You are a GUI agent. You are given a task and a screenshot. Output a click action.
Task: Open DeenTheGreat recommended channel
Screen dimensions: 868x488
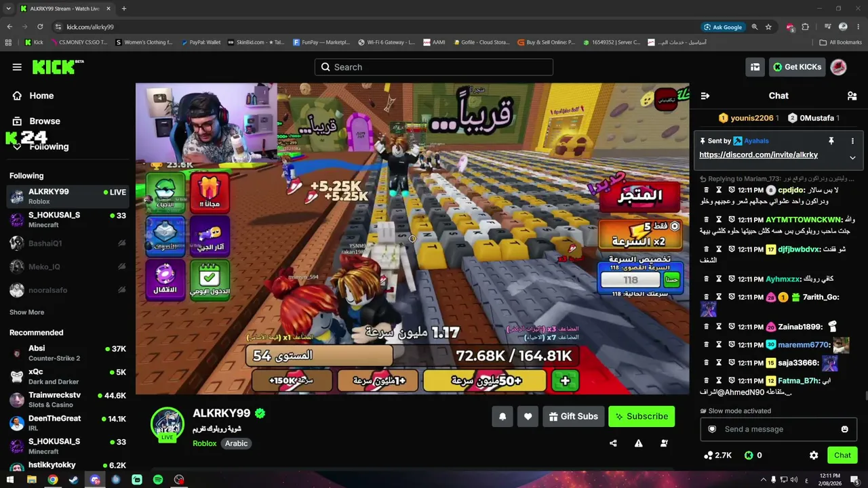(66, 423)
